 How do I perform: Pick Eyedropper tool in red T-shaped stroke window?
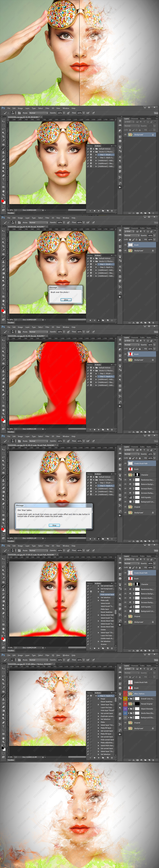pos(4,578)
